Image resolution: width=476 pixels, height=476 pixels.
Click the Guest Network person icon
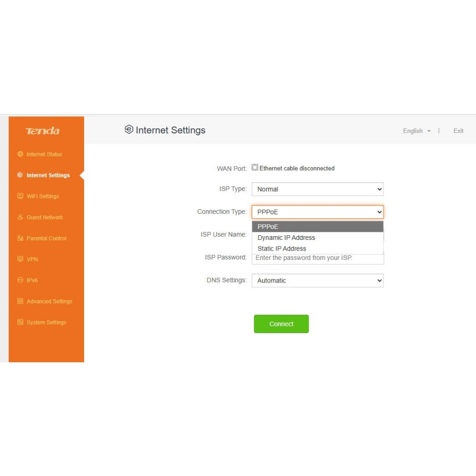(20, 217)
